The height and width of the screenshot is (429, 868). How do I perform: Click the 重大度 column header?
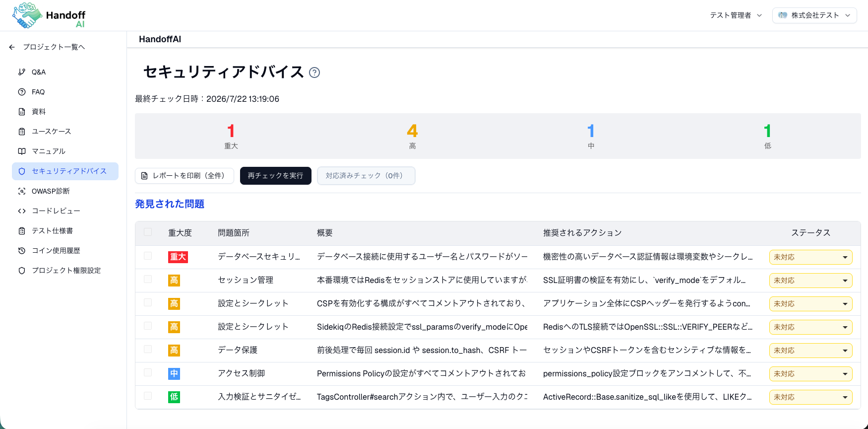tap(180, 233)
